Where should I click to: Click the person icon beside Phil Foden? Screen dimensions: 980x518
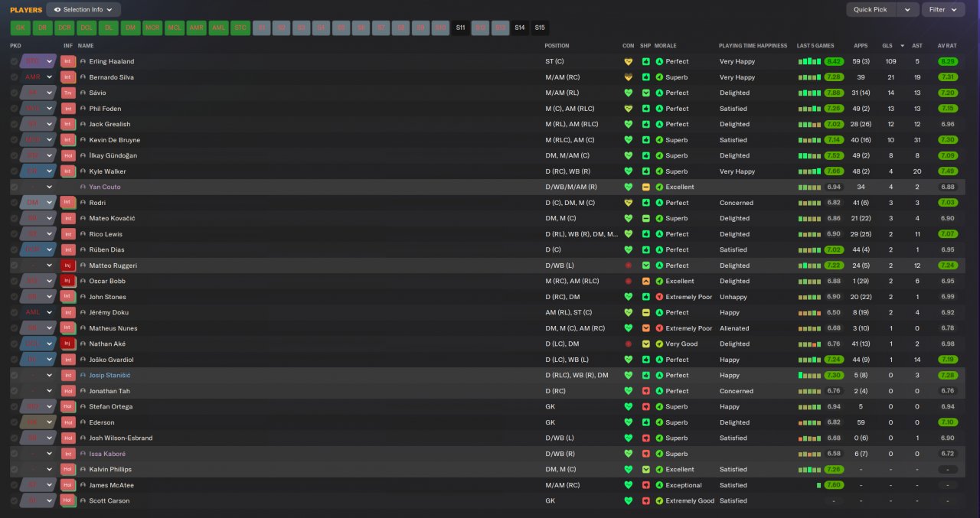click(83, 109)
